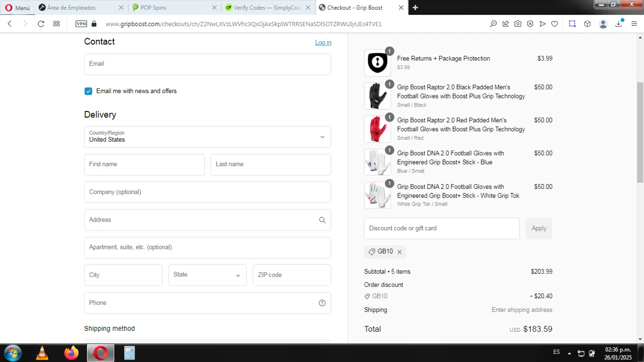This screenshot has width=644, height=362.
Task: Open the send/flow arrow icon
Action: coord(543,24)
